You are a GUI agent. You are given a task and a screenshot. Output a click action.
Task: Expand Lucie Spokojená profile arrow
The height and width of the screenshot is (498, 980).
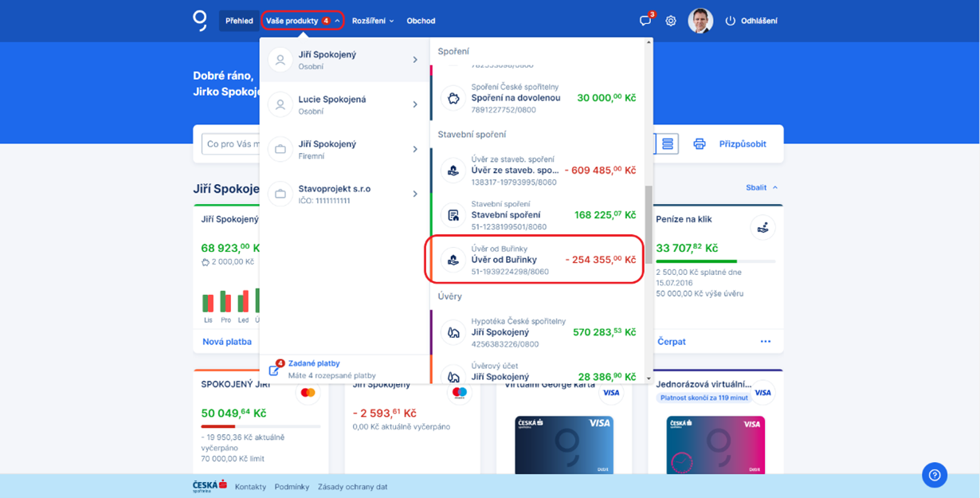(x=415, y=104)
